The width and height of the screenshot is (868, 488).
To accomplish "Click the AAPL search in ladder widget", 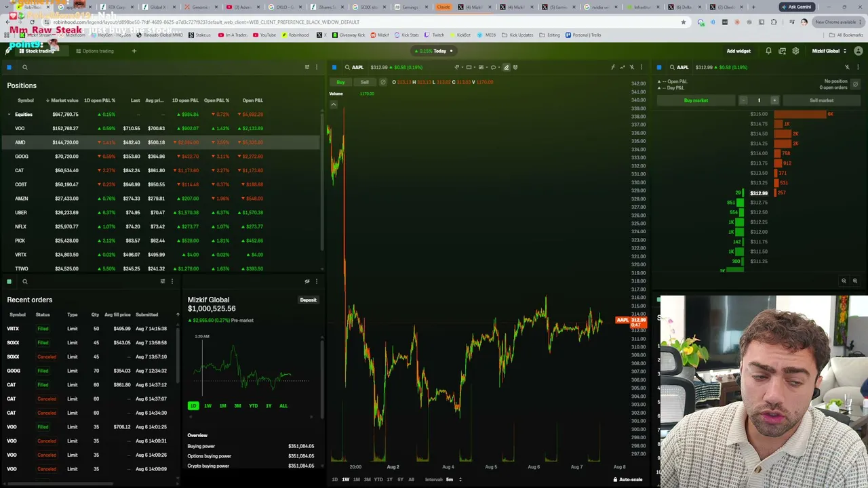I will tap(678, 67).
